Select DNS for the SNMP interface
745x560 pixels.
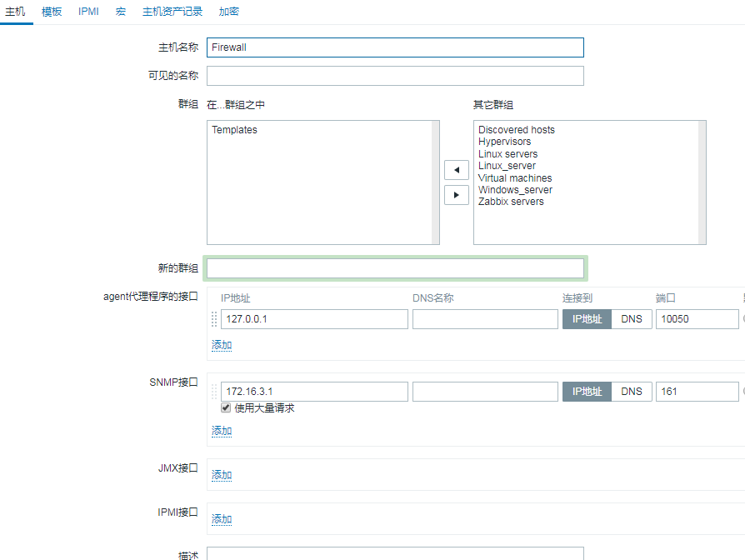(x=632, y=392)
